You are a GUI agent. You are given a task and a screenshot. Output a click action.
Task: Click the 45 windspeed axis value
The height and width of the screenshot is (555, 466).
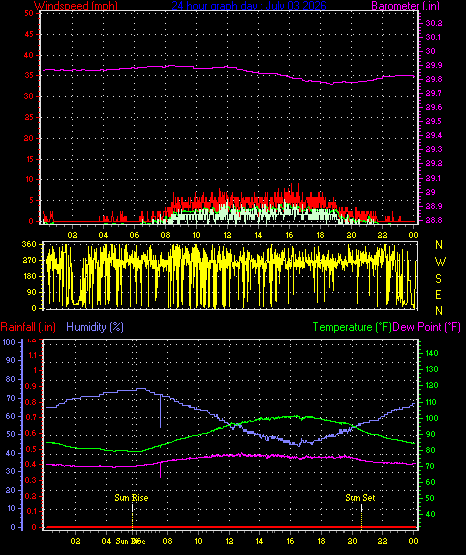tap(29, 34)
